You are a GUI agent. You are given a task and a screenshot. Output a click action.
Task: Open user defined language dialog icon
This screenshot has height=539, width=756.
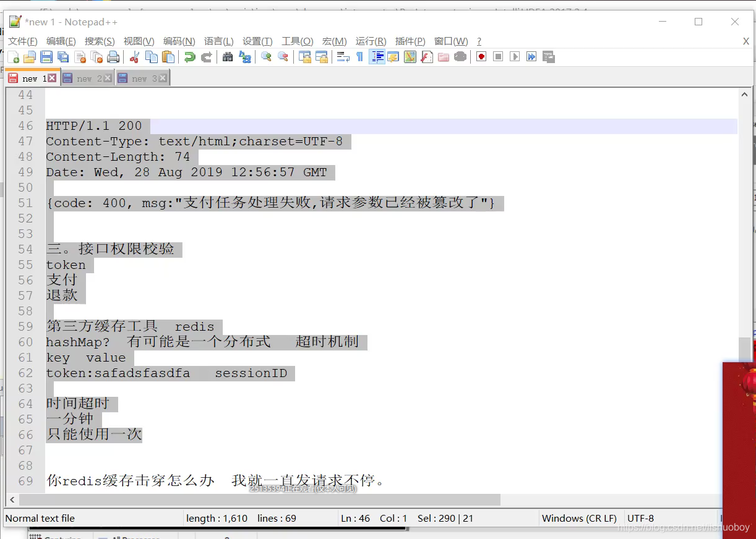(393, 57)
